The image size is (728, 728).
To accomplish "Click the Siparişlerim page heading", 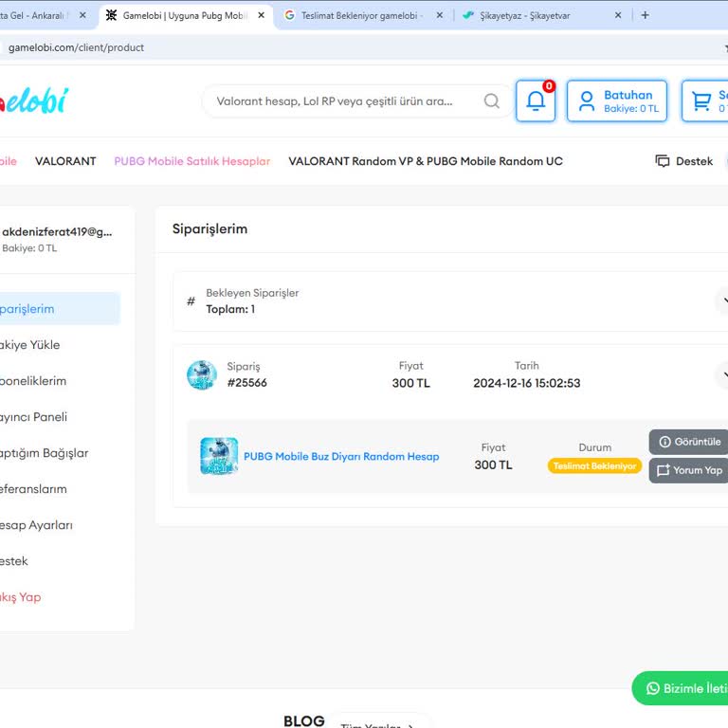I will point(209,228).
